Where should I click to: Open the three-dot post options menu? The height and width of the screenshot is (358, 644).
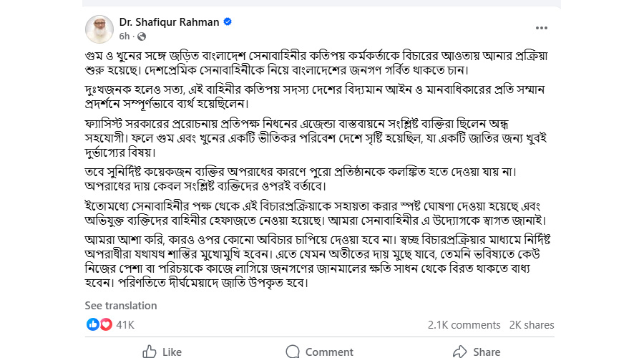[x=542, y=28]
